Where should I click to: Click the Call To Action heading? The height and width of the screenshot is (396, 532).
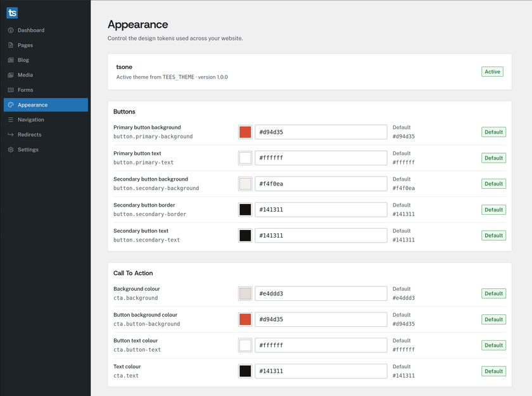point(133,273)
